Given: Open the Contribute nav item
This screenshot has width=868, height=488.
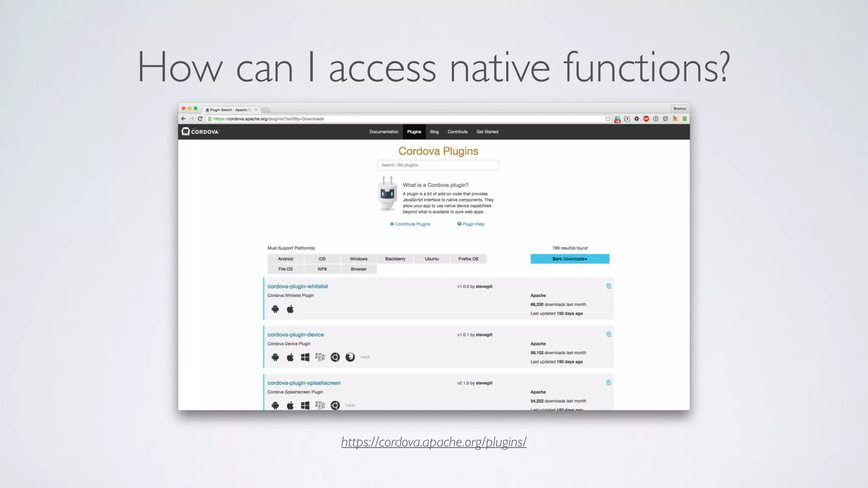Looking at the screenshot, I should (x=458, y=132).
